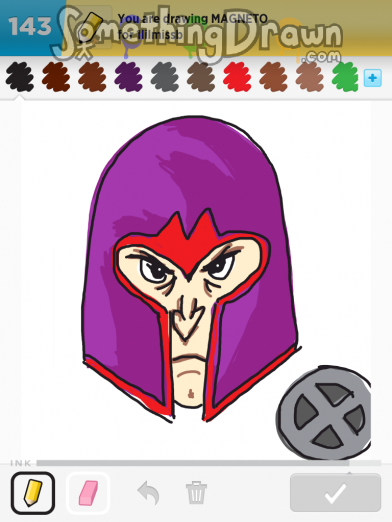
Task: Choose the reddish-brown swatch beside purple
Action: (92, 77)
